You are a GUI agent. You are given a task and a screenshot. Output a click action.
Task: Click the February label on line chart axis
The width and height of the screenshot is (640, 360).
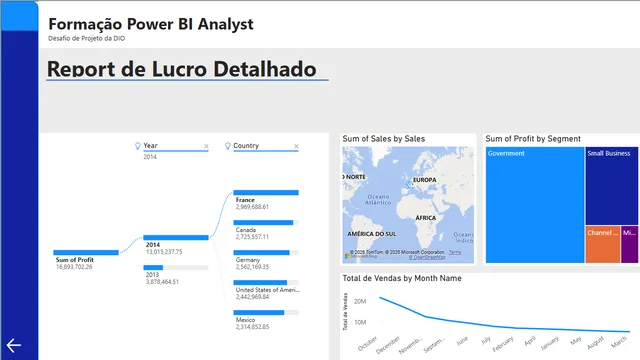click(x=502, y=344)
